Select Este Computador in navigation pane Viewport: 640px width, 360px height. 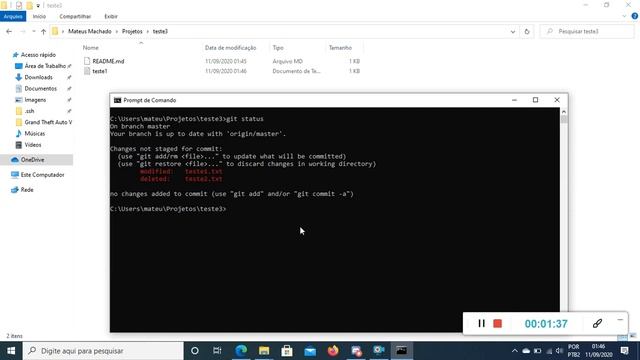pyautogui.click(x=42, y=175)
